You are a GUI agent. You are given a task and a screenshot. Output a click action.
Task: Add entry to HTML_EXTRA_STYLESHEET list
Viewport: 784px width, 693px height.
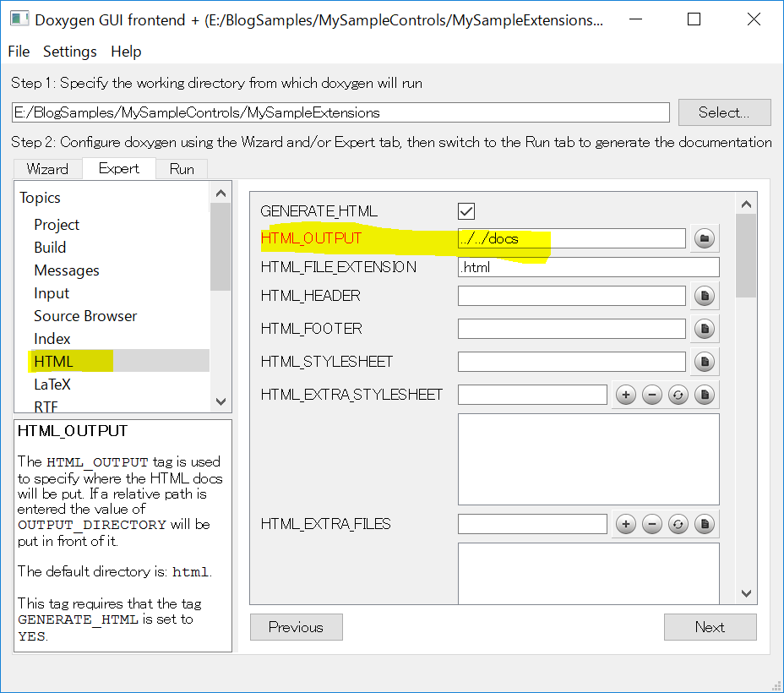[625, 395]
